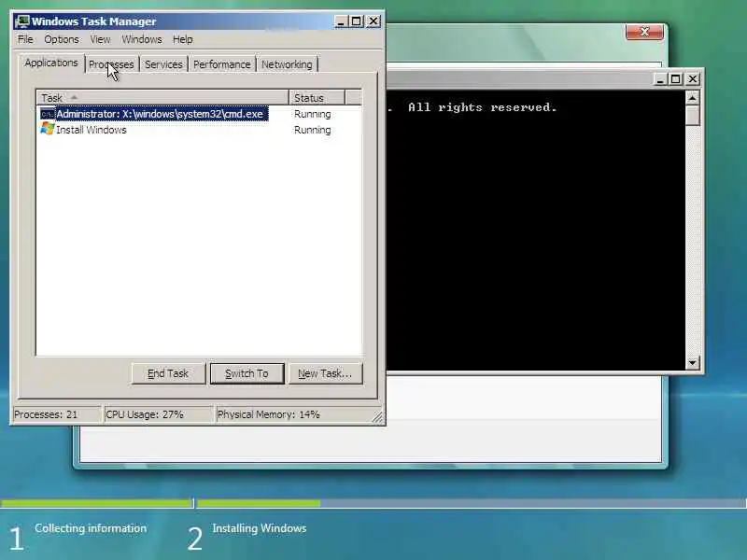This screenshot has height=560, width=747.
Task: Minimize the command prompt window
Action: pyautogui.click(x=660, y=79)
